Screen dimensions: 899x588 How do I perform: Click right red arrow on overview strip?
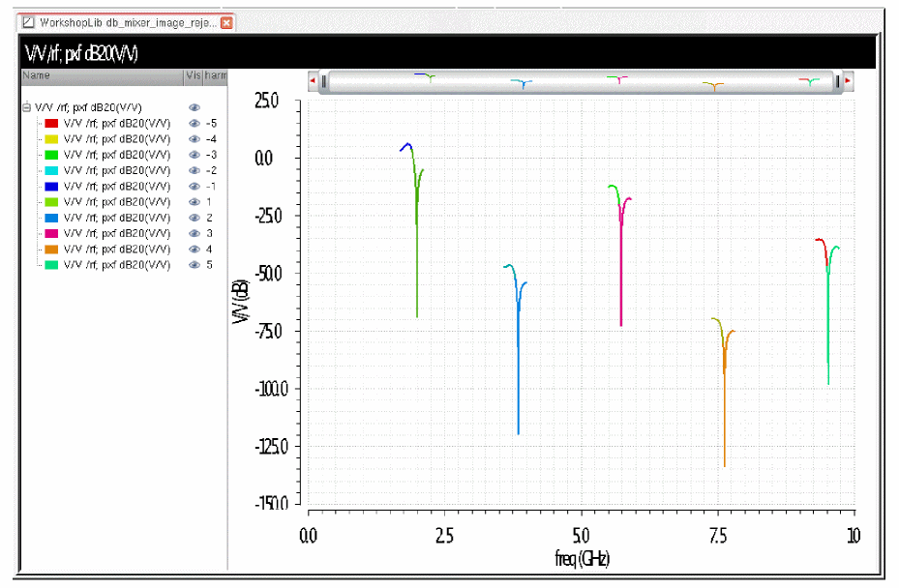click(x=848, y=82)
